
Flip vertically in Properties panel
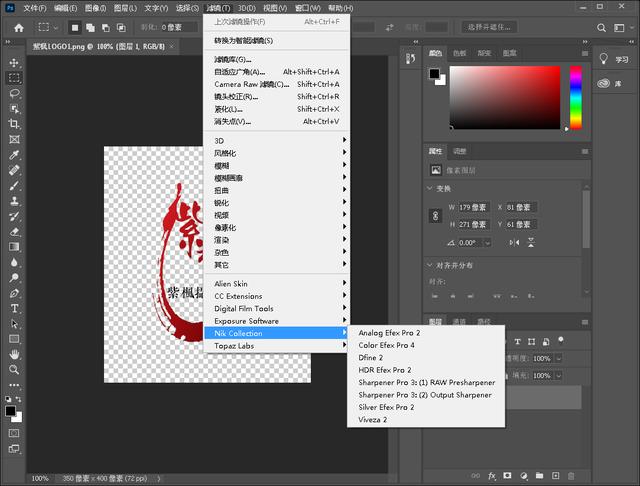tap(531, 243)
